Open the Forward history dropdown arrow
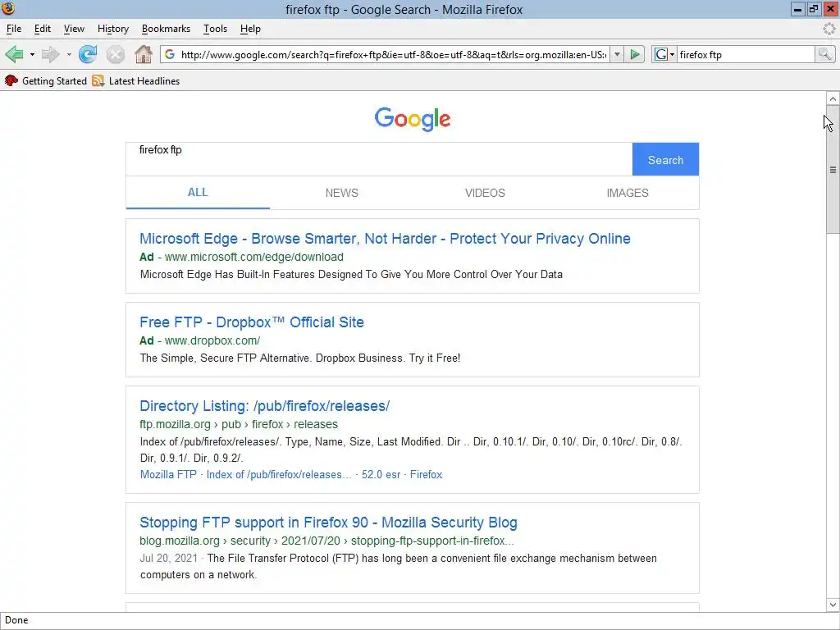This screenshot has height=630, width=840. pos(69,54)
